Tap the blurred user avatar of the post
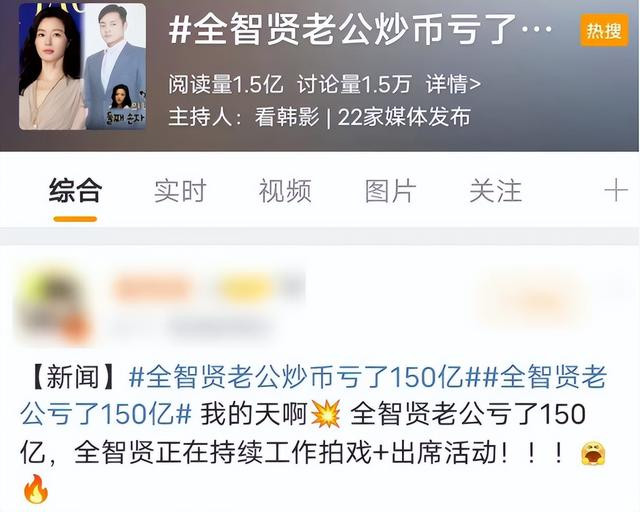This screenshot has height=512, width=640. pos(54,307)
